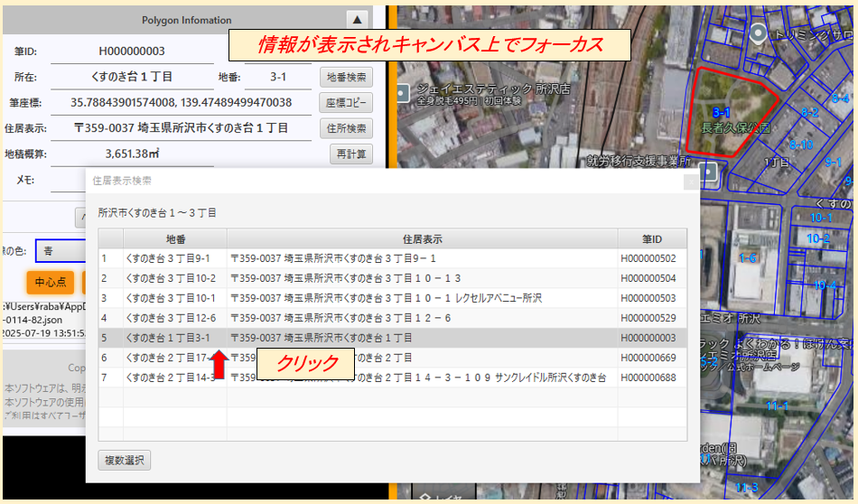The height and width of the screenshot is (504, 858).
Task: Click the 10-1 parcel label on map
Action: coord(821,218)
